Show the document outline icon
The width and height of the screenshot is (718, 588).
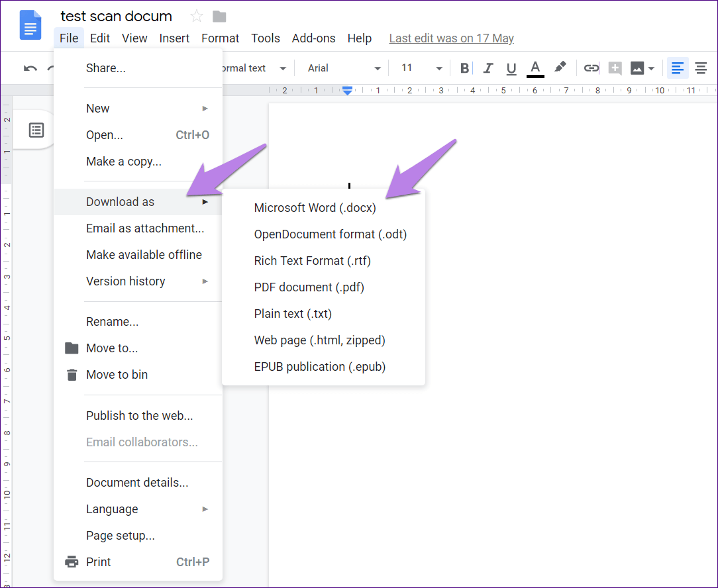[x=36, y=130]
